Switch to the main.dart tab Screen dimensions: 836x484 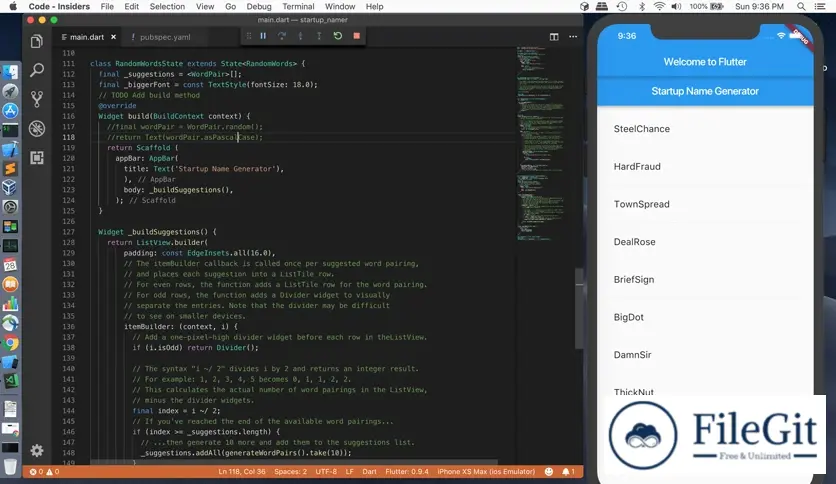(87, 37)
